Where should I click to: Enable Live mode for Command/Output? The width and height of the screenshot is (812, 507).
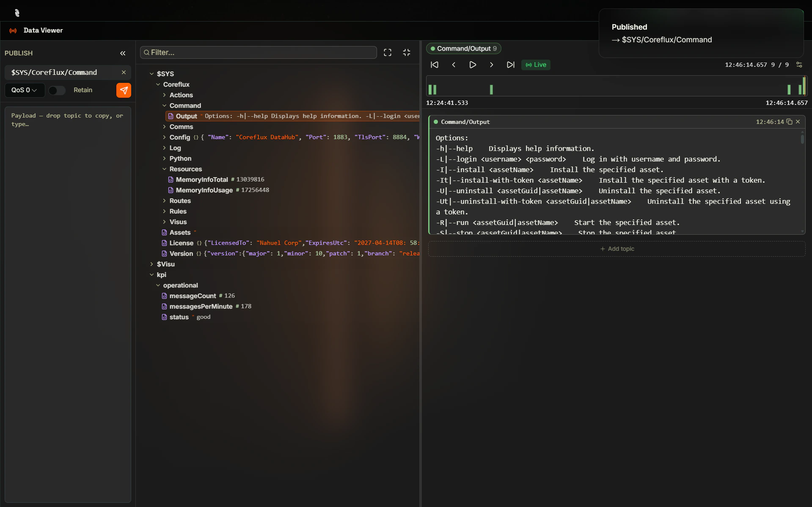535,64
